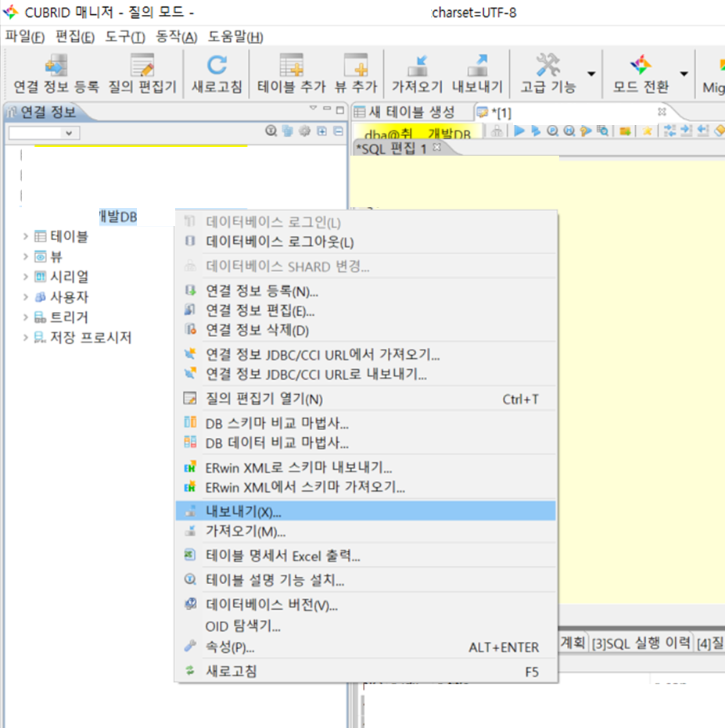Expand the 저장 프로시저 tree node

(x=26, y=337)
